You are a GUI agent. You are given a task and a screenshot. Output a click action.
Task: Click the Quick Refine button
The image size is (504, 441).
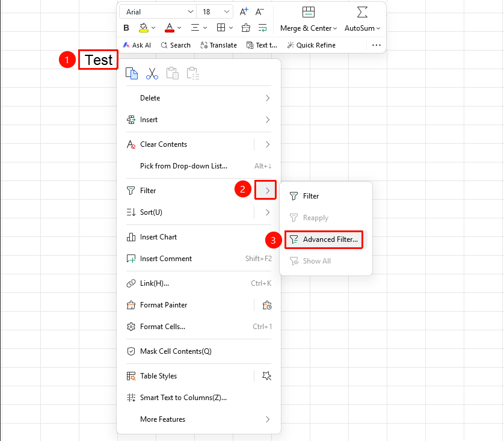click(x=311, y=45)
